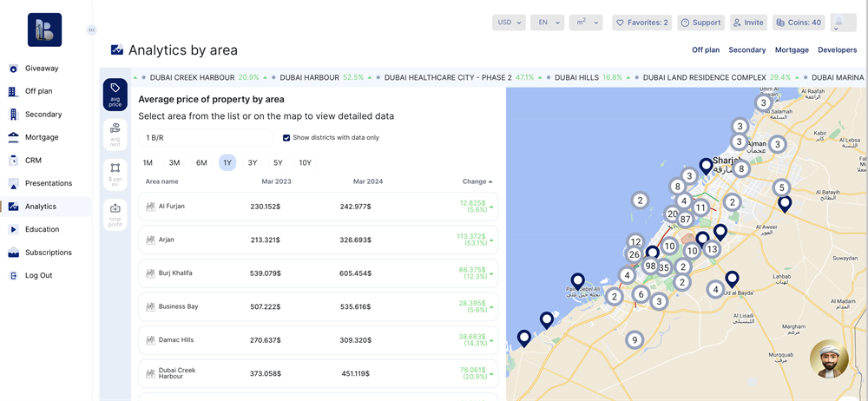Open the assistant avatar chat bubble

pyautogui.click(x=828, y=359)
